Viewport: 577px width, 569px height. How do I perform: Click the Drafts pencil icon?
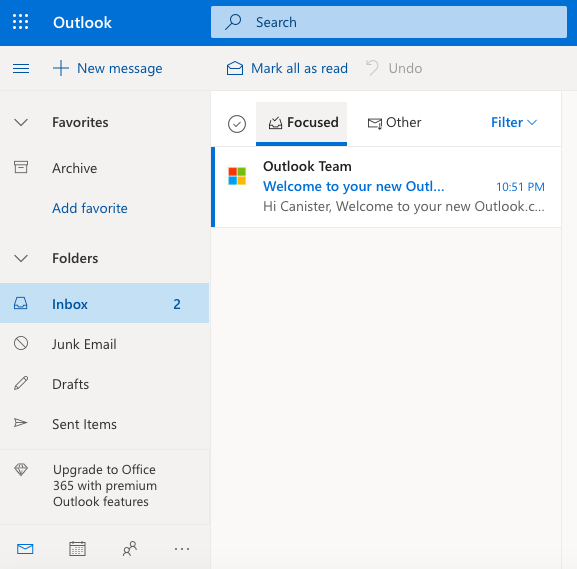tap(21, 383)
